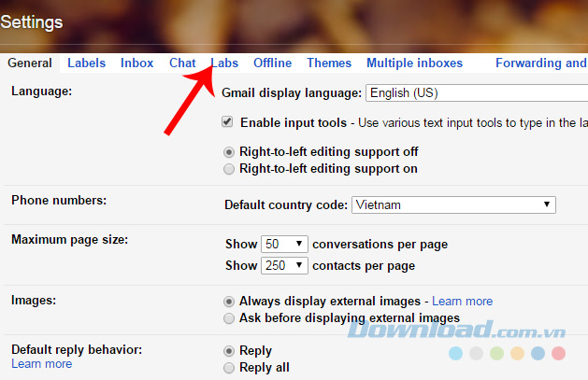Select Always display external images
This screenshot has height=380, width=588.
(x=229, y=302)
